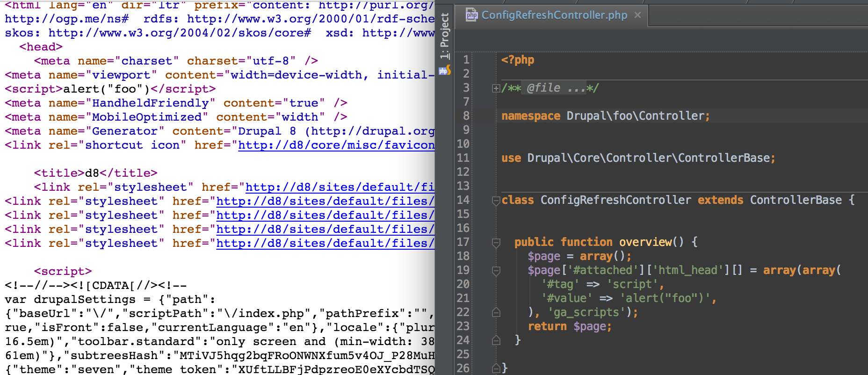
Task: Click "'#tag' => 'script'," line
Action: [x=603, y=284]
